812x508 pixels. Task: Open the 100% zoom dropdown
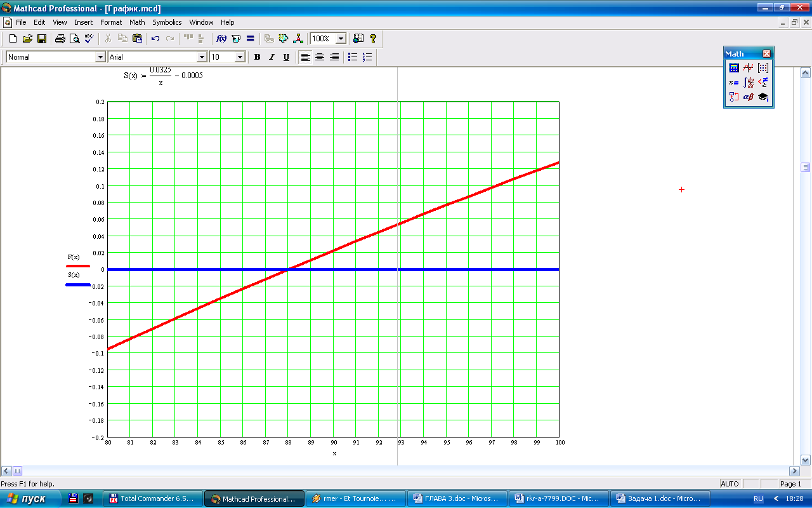click(x=341, y=39)
